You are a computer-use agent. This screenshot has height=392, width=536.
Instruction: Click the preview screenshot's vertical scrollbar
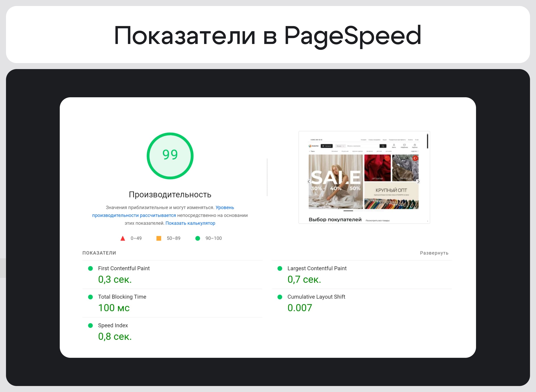428,141
